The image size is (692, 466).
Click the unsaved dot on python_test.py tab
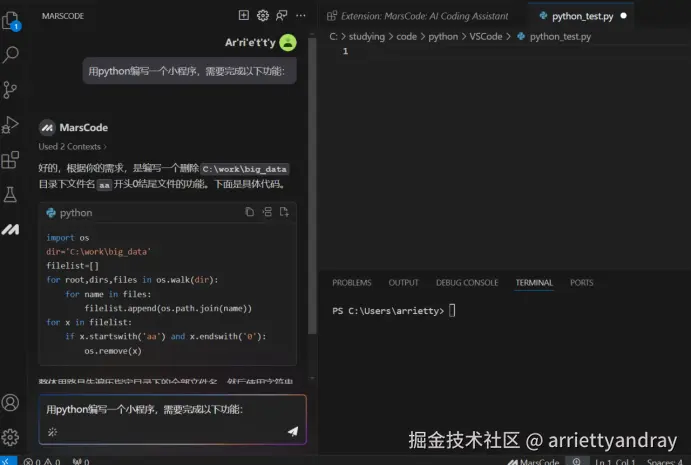[624, 15]
